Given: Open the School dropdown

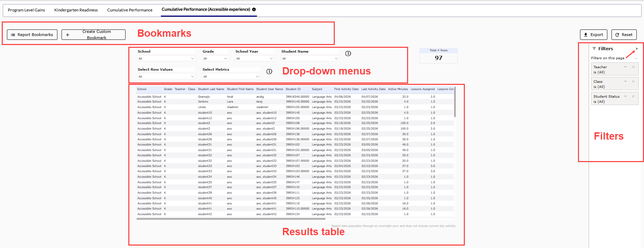Looking at the screenshot, I should 166,59.
